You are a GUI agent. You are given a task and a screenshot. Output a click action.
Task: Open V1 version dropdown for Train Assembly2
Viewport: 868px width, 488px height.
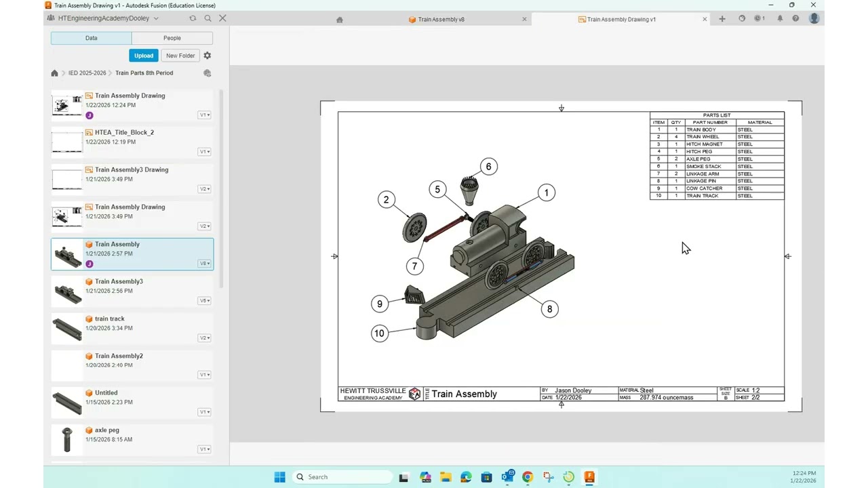(205, 375)
